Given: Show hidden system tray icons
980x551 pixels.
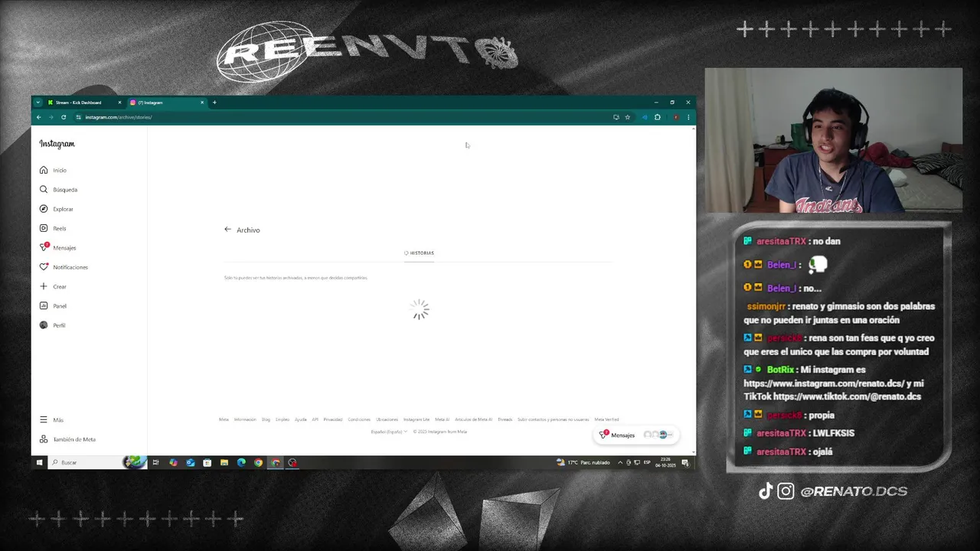Looking at the screenshot, I should [x=620, y=462].
